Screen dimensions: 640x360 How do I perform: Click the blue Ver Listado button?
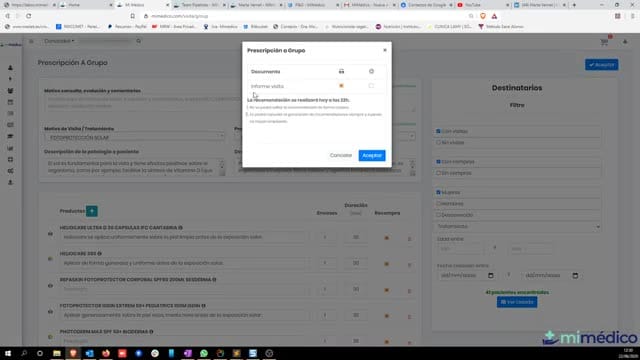pyautogui.click(x=517, y=302)
